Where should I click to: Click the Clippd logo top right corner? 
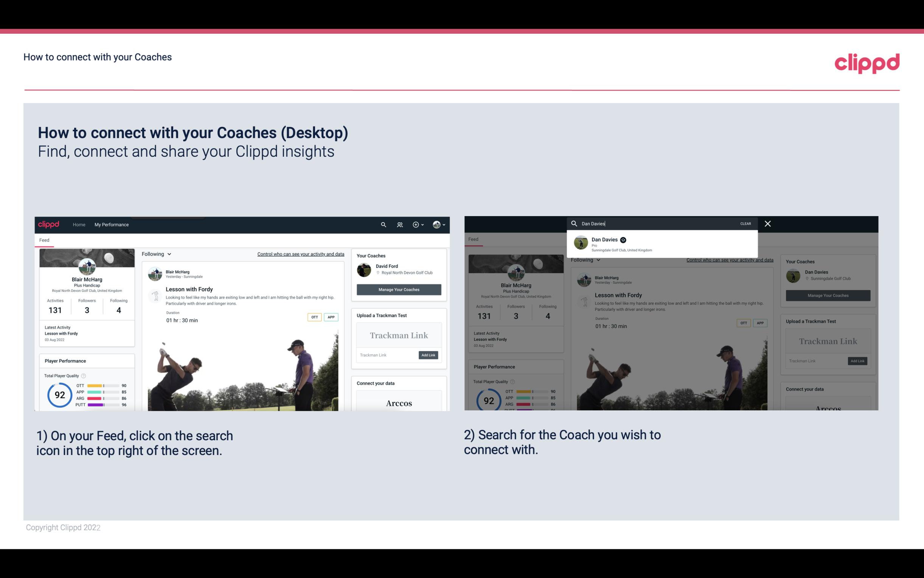[868, 62]
